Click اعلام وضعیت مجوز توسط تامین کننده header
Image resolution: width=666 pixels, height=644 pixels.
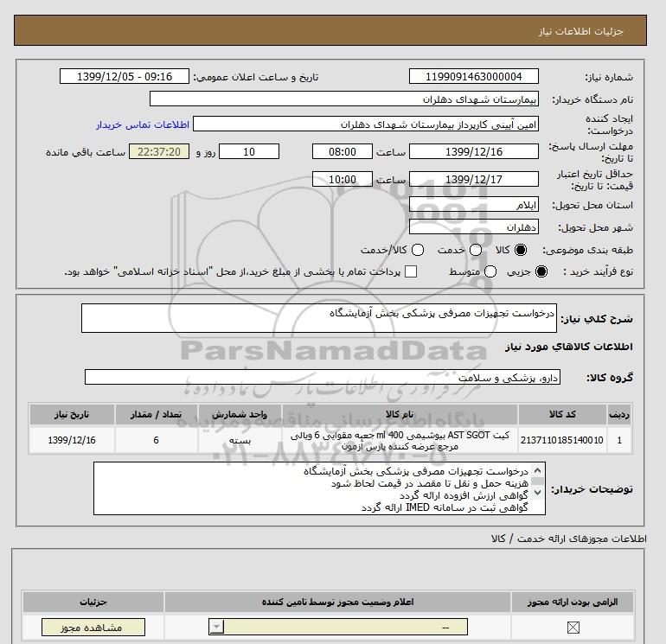[337, 602]
